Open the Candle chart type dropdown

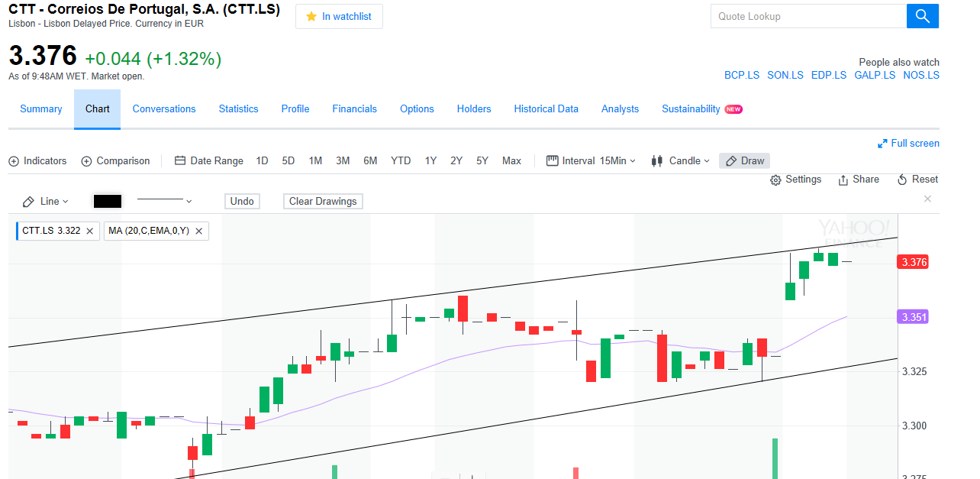[680, 160]
